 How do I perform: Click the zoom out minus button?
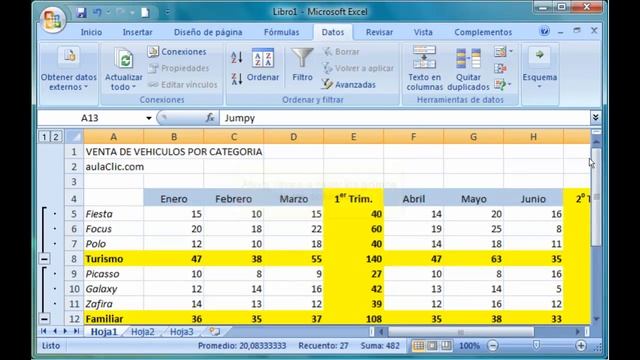pos(493,346)
